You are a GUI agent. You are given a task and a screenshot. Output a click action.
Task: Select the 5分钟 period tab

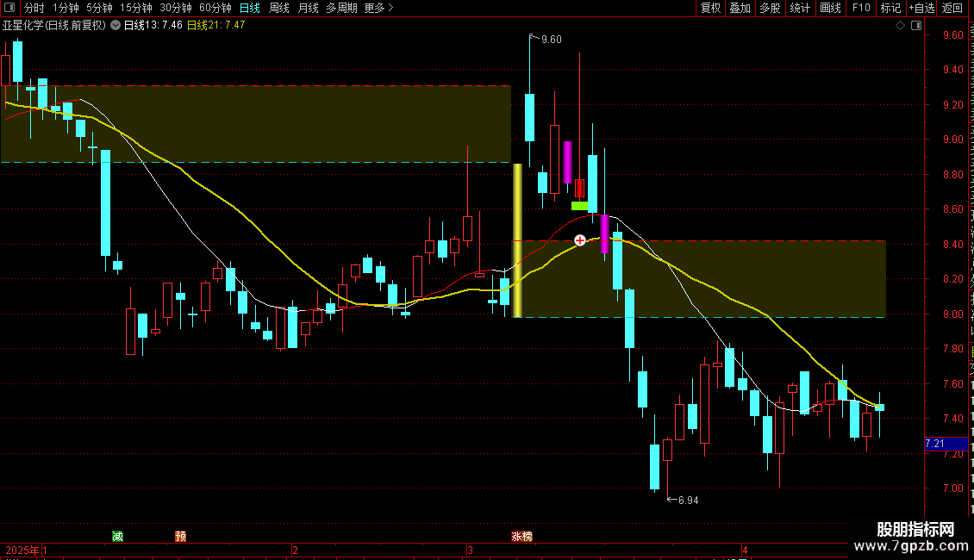coord(99,8)
